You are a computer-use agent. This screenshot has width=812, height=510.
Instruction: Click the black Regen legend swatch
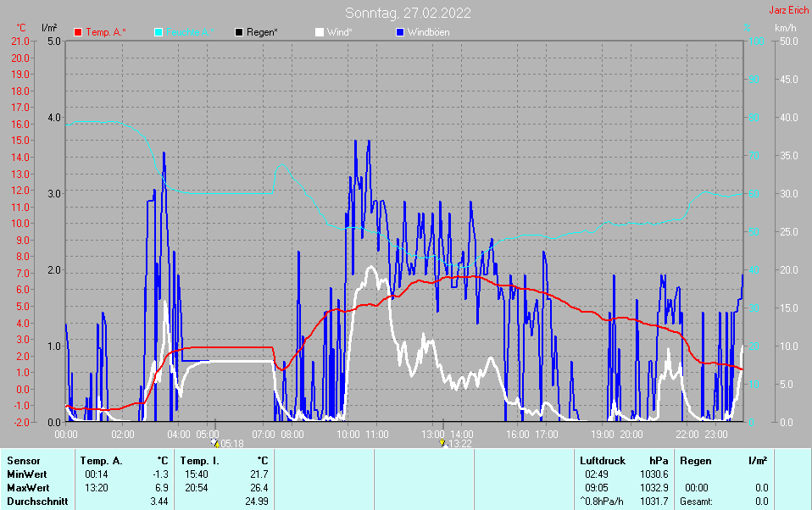click(x=239, y=32)
